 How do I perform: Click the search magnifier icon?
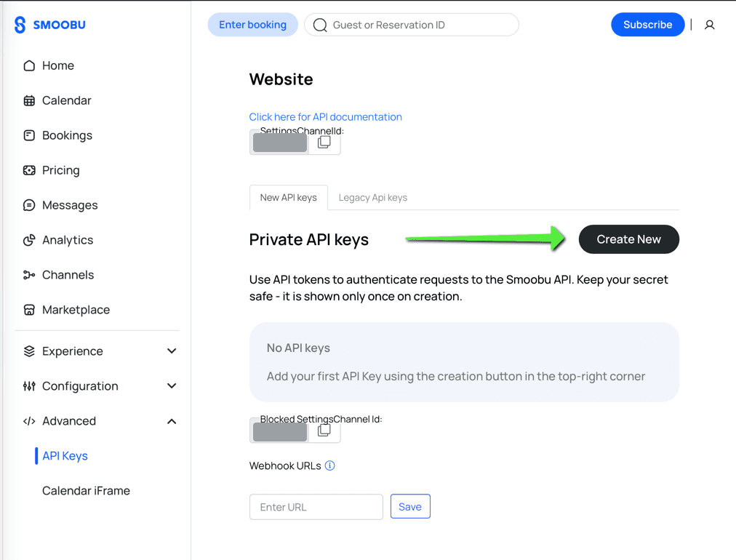coord(320,25)
